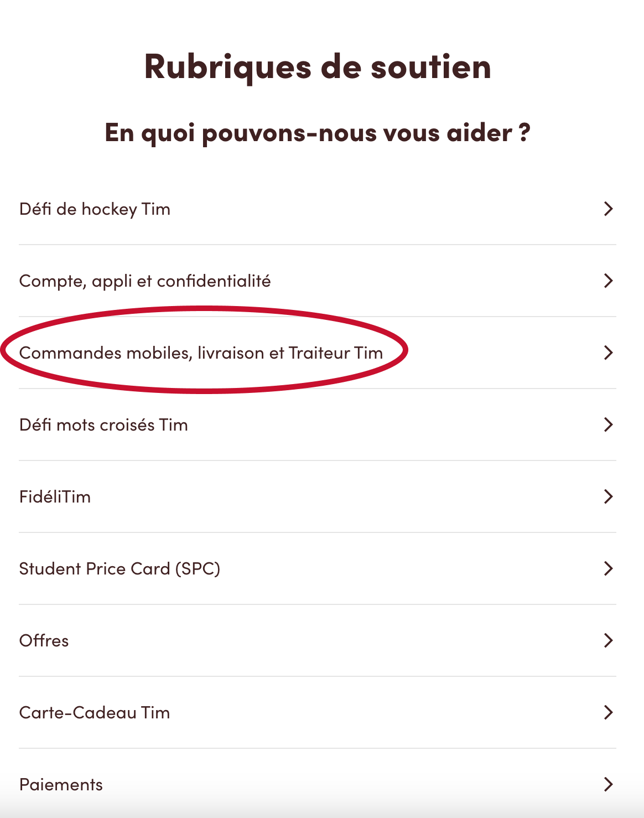
Task: Select the Student Price Card (SPC) topic
Action: click(x=120, y=569)
